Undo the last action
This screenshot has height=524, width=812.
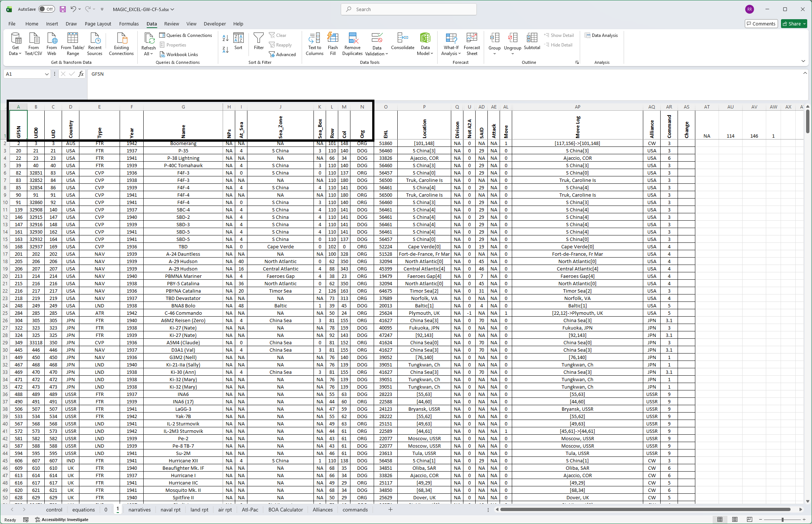(73, 9)
